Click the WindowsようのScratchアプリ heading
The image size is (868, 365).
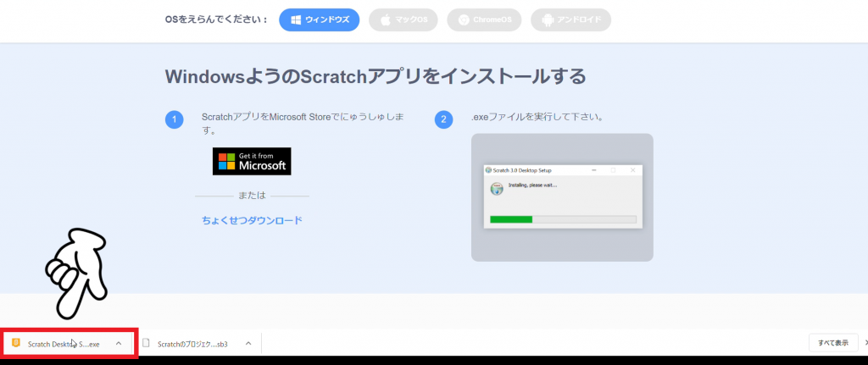pyautogui.click(x=376, y=76)
